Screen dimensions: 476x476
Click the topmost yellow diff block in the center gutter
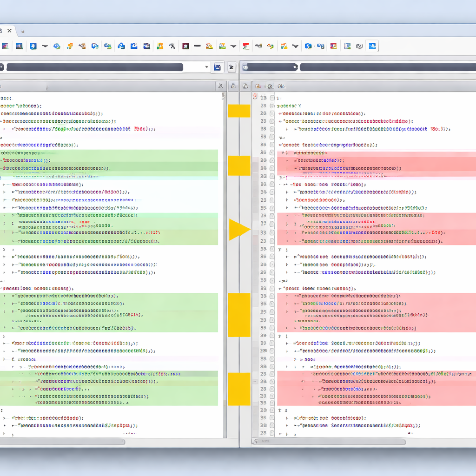tap(239, 111)
